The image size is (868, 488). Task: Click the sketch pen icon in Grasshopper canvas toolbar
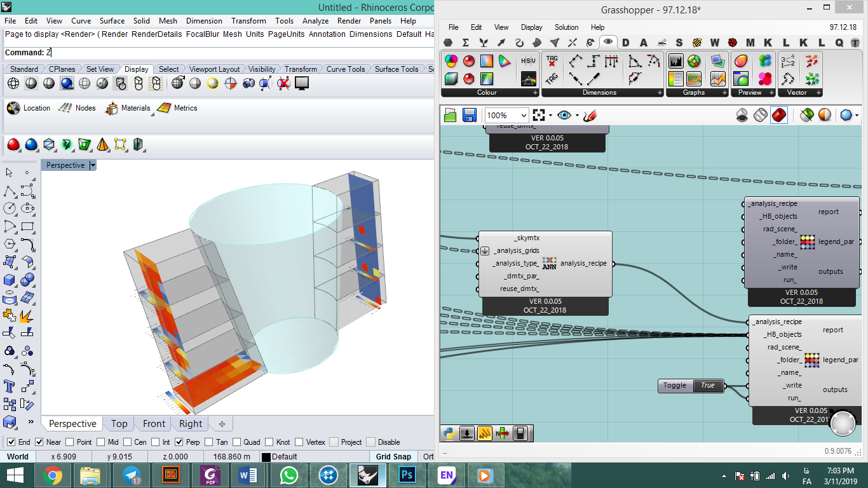pos(590,115)
